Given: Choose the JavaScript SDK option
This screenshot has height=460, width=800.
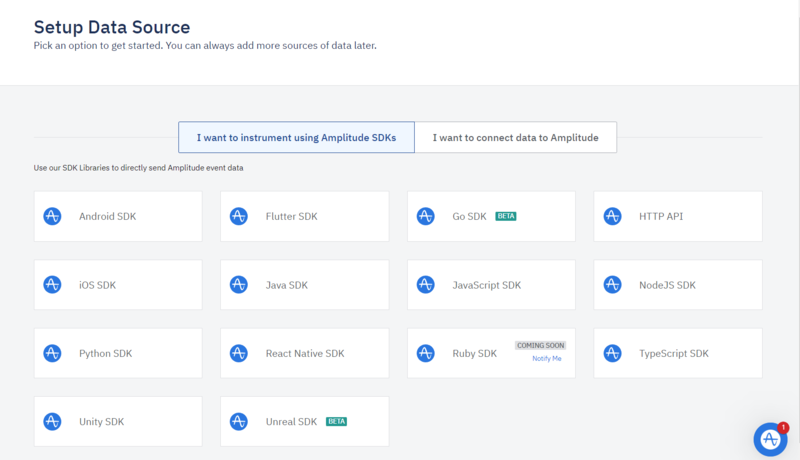Looking at the screenshot, I should [x=491, y=285].
